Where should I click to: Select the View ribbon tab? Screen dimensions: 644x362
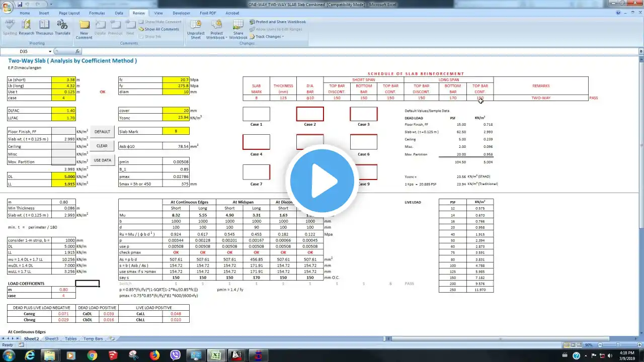[x=158, y=13]
